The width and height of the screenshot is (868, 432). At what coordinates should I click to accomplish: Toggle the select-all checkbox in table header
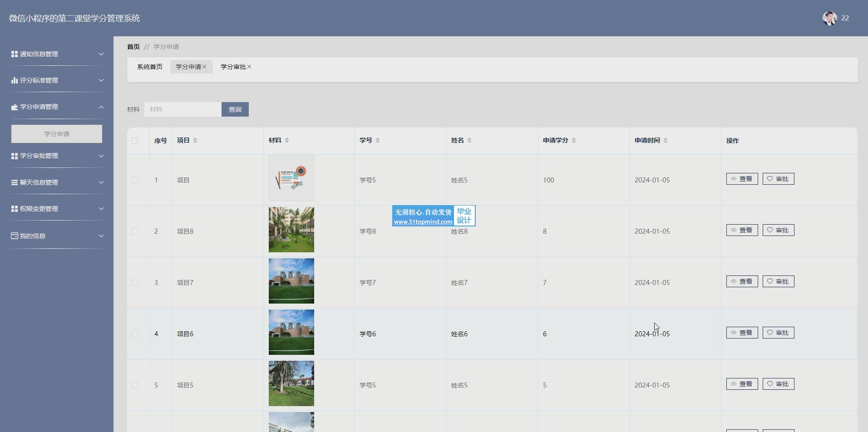[135, 141]
